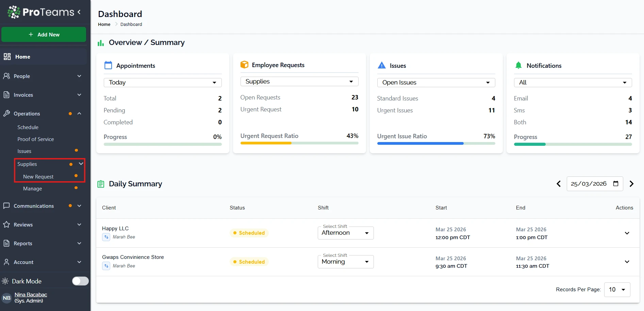
Task: Click the Notifications bell icon
Action: (x=518, y=65)
